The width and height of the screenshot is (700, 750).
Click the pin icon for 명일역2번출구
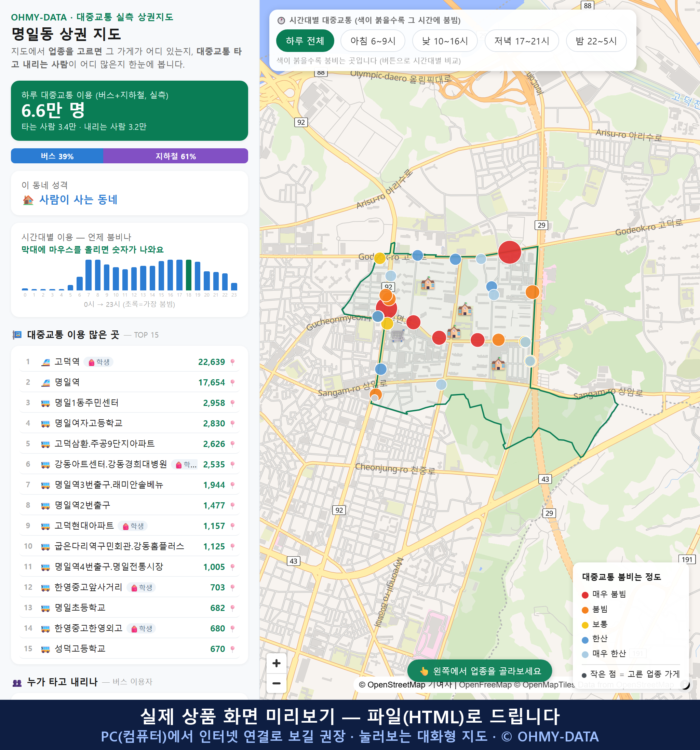(232, 506)
